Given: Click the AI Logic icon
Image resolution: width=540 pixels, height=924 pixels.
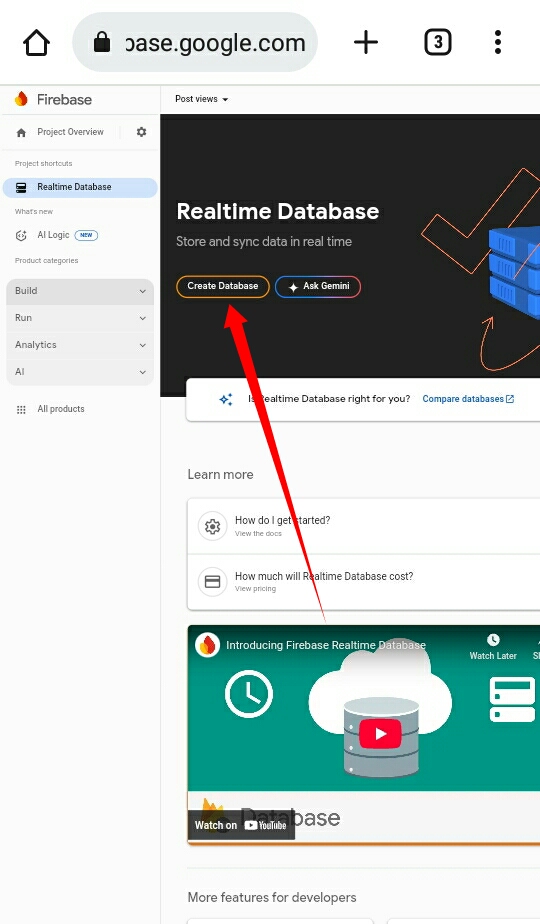Looking at the screenshot, I should point(21,235).
